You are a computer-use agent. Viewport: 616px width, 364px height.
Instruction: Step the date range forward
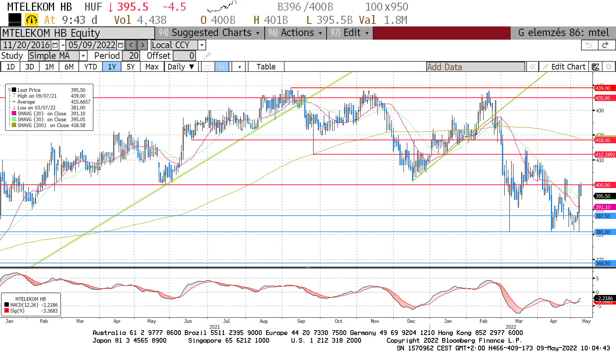[143, 45]
